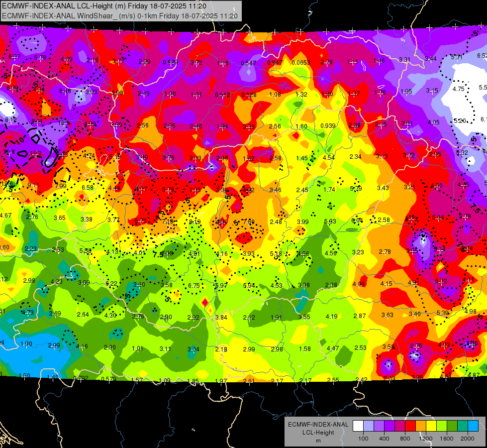
Task: Click the wind shear value 0.847
Action: [x=275, y=63]
